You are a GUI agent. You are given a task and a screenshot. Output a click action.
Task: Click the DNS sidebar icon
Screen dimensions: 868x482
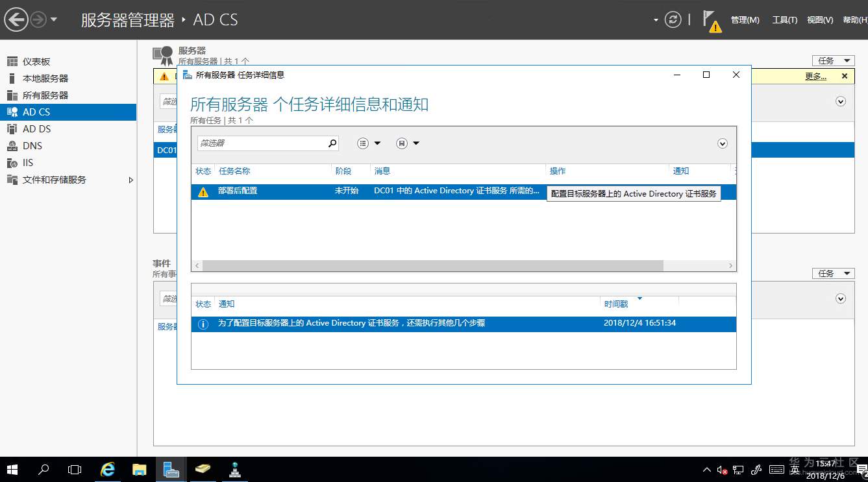click(12, 146)
